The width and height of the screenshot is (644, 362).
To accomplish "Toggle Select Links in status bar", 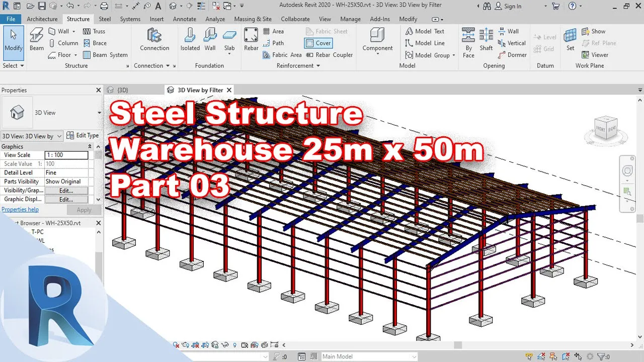I will pos(529,356).
